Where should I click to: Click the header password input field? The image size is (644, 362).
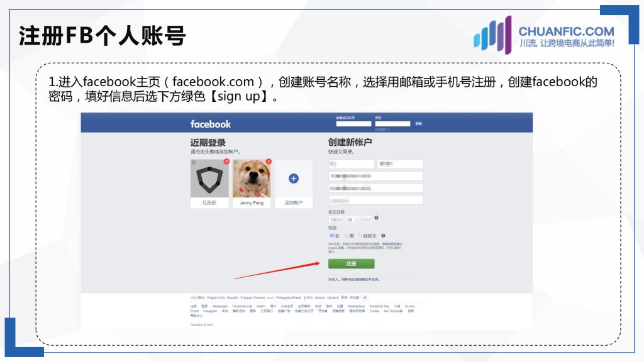[x=392, y=124]
